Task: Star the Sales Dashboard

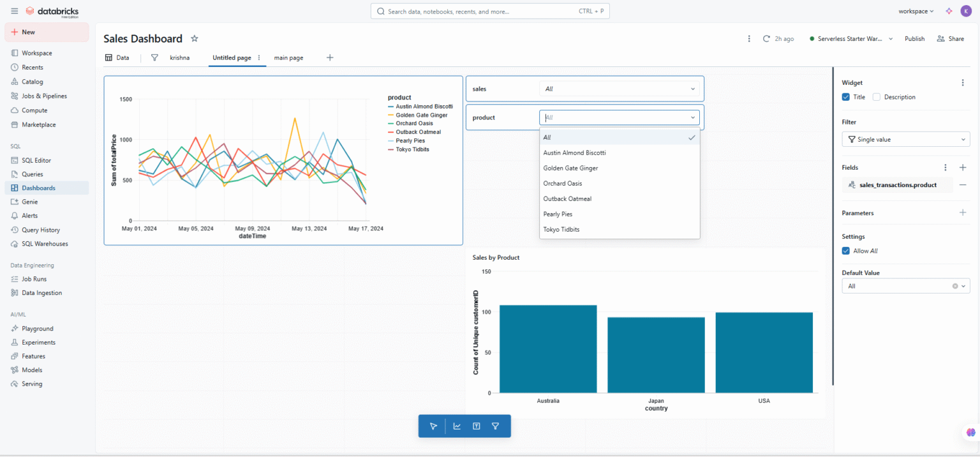Action: pyautogui.click(x=194, y=38)
